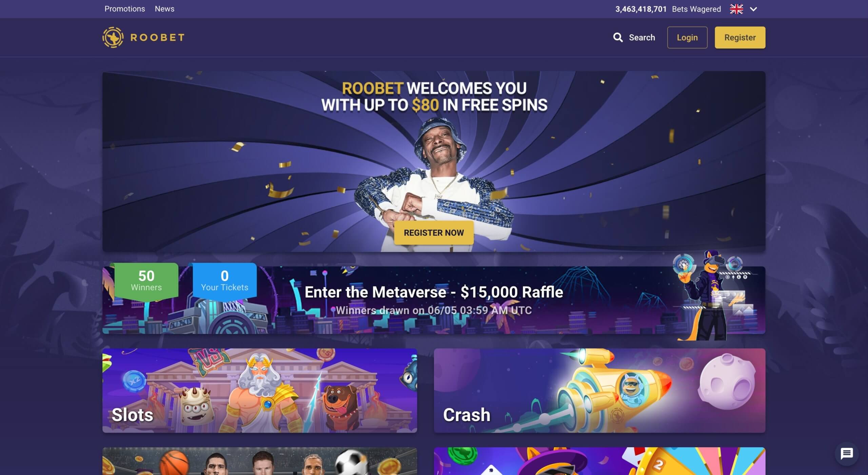The image size is (868, 475).
Task: Click the UK flag language icon
Action: point(736,9)
